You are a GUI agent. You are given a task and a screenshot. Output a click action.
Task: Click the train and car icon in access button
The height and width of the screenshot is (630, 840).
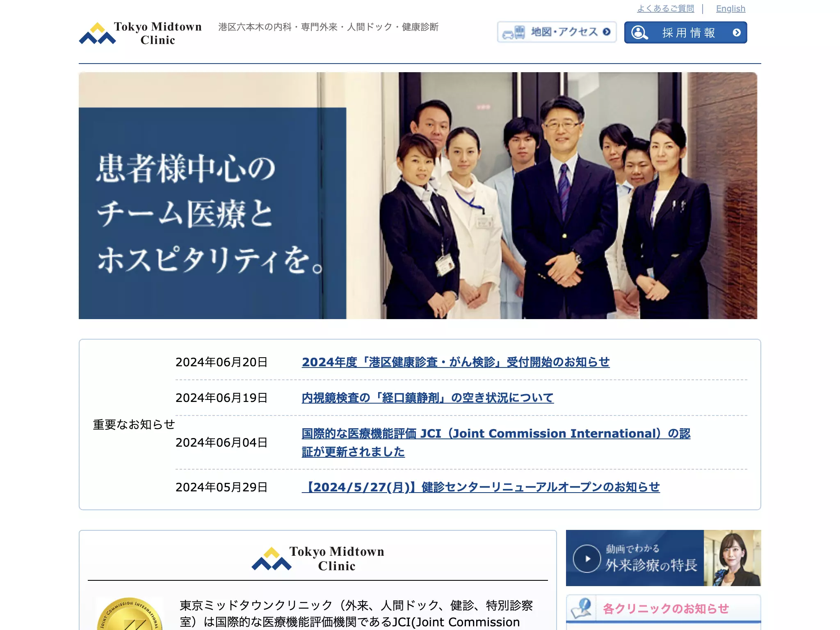tap(514, 32)
